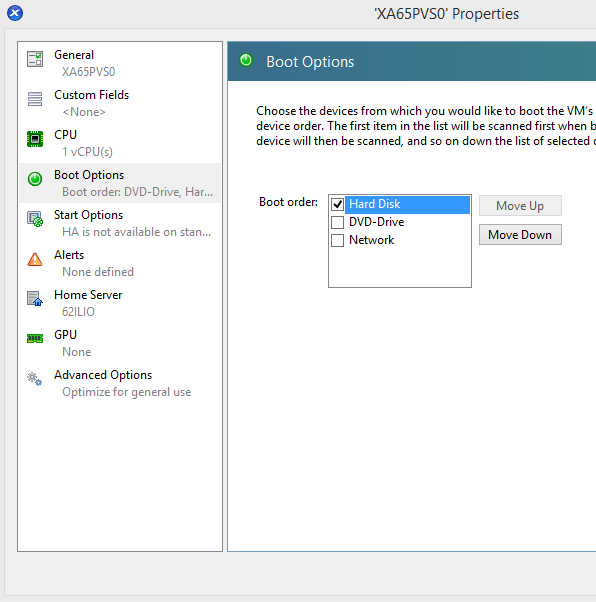Switch to the GPU tab label
This screenshot has width=596, height=602.
point(65,335)
